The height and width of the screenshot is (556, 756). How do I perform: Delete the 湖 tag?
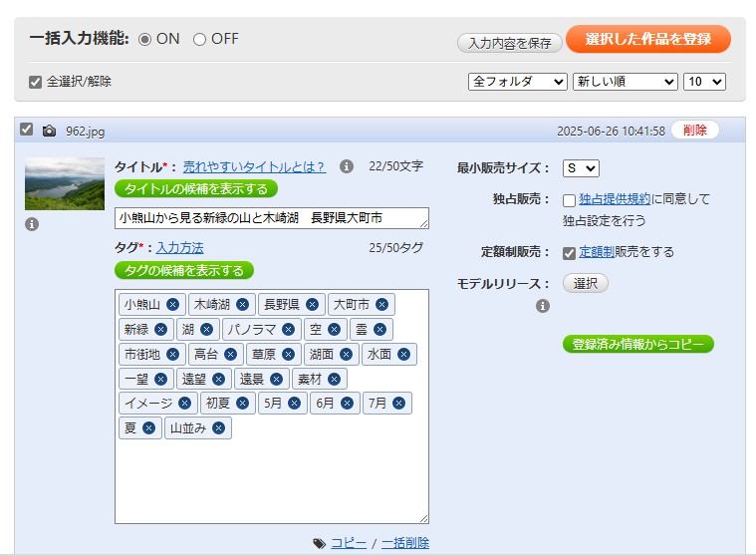206,330
